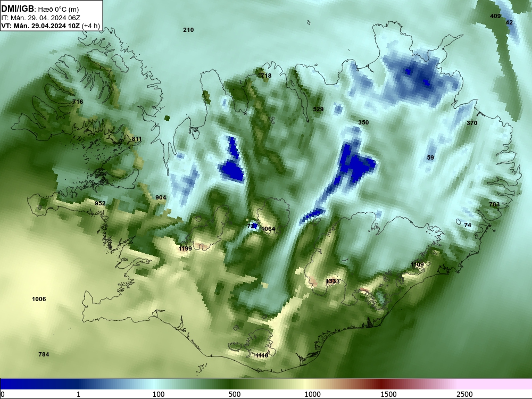Select the map value 1331
Screen dimensions: 532x399
point(332,281)
